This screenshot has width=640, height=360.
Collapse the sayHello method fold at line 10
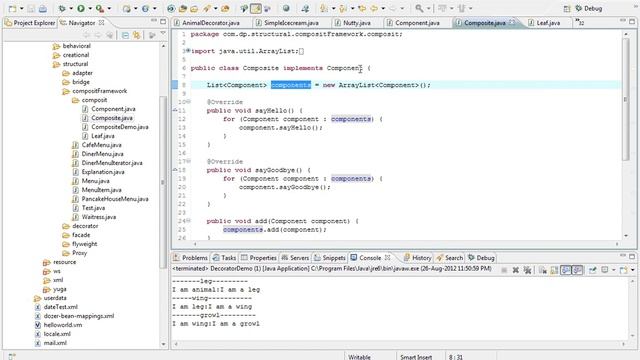[x=188, y=102]
